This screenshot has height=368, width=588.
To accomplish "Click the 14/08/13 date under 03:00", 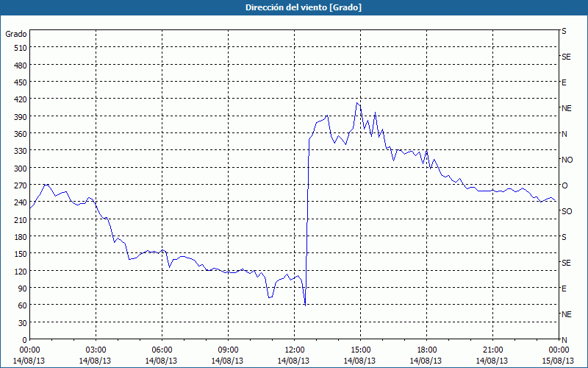I will 96,361.
